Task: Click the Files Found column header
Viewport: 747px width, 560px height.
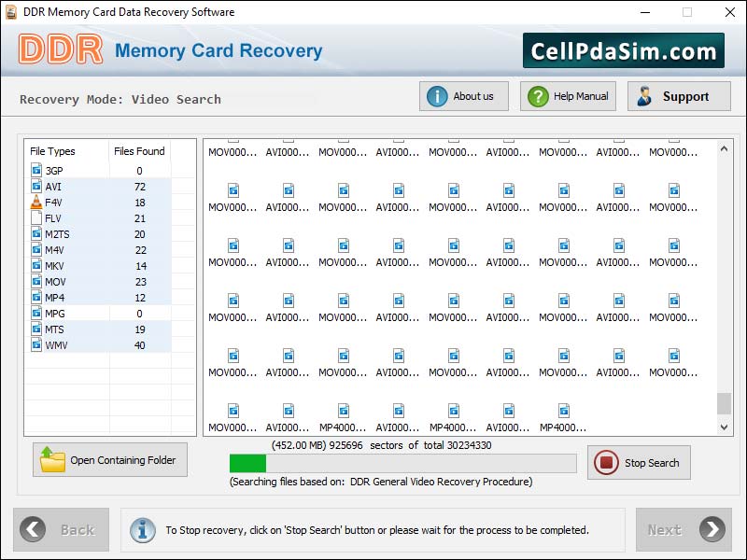Action: pos(139,151)
